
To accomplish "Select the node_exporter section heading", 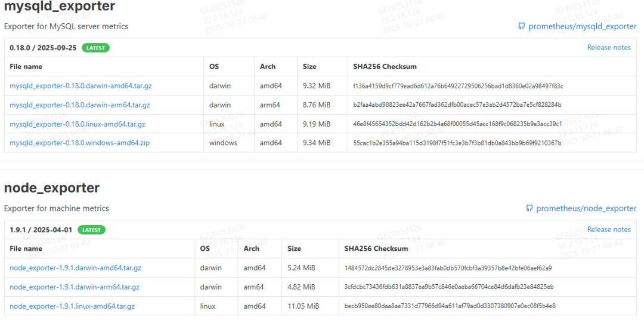I will coord(52,189).
